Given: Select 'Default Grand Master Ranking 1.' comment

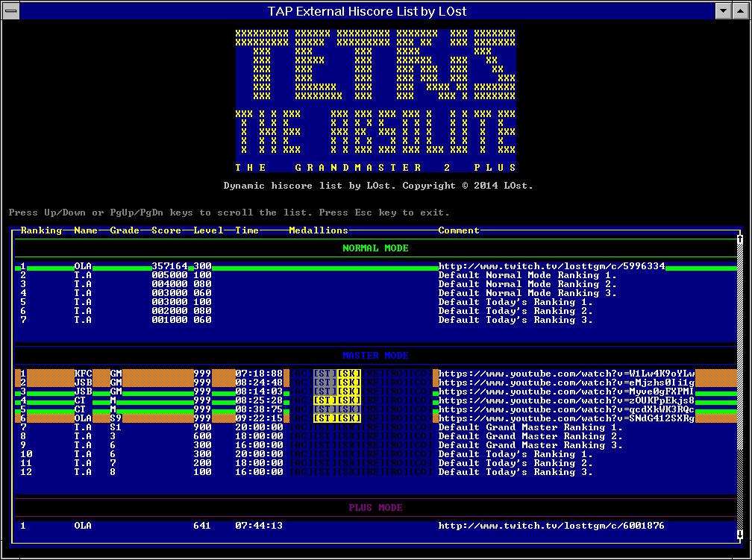Looking at the screenshot, I should (530, 427).
